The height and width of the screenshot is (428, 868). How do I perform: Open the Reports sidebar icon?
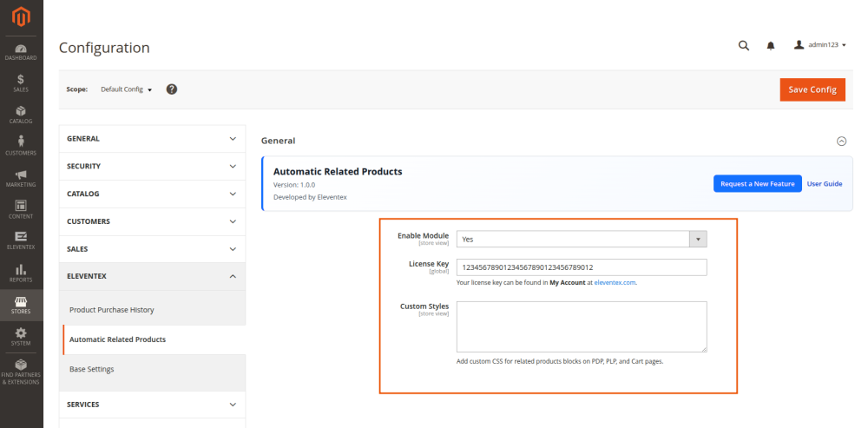click(21, 273)
